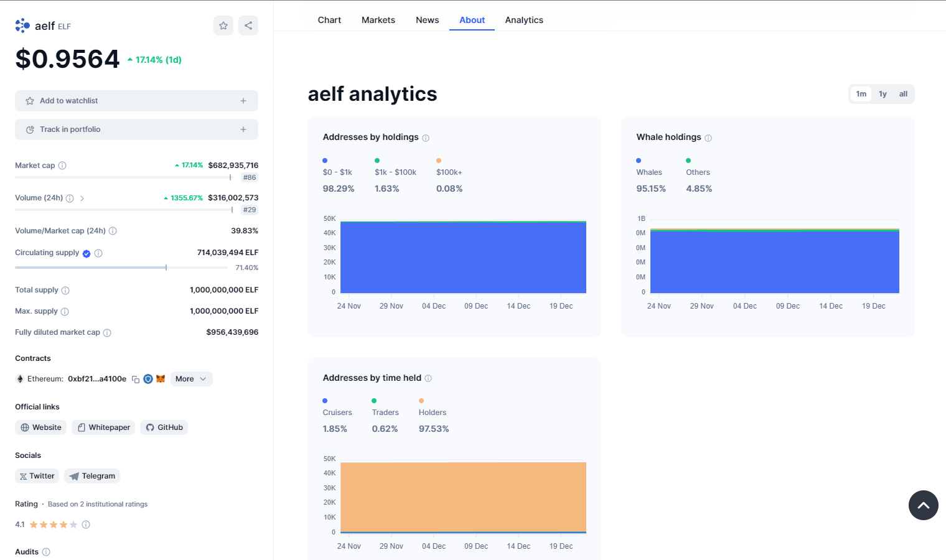Click the #29 volume rank badge
The width and height of the screenshot is (946, 560).
click(250, 210)
